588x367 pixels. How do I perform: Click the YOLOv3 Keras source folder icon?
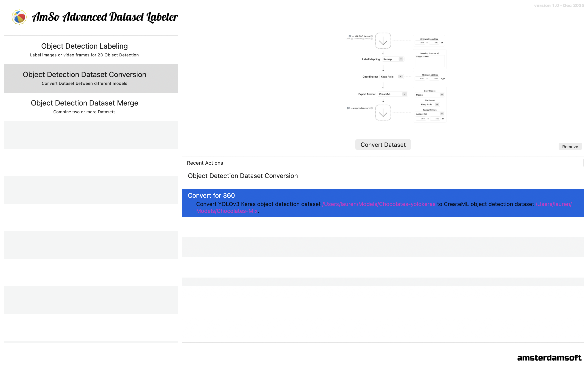point(350,36)
